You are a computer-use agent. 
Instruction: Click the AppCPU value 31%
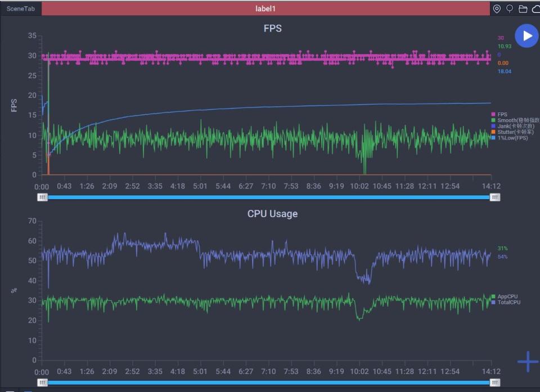(x=502, y=249)
